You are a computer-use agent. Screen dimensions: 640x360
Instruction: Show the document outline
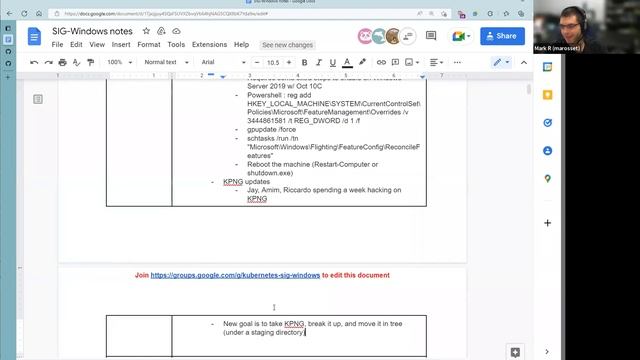(38, 99)
